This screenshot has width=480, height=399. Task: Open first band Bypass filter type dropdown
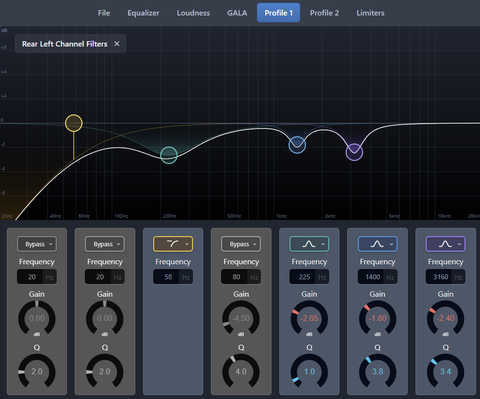(x=37, y=244)
